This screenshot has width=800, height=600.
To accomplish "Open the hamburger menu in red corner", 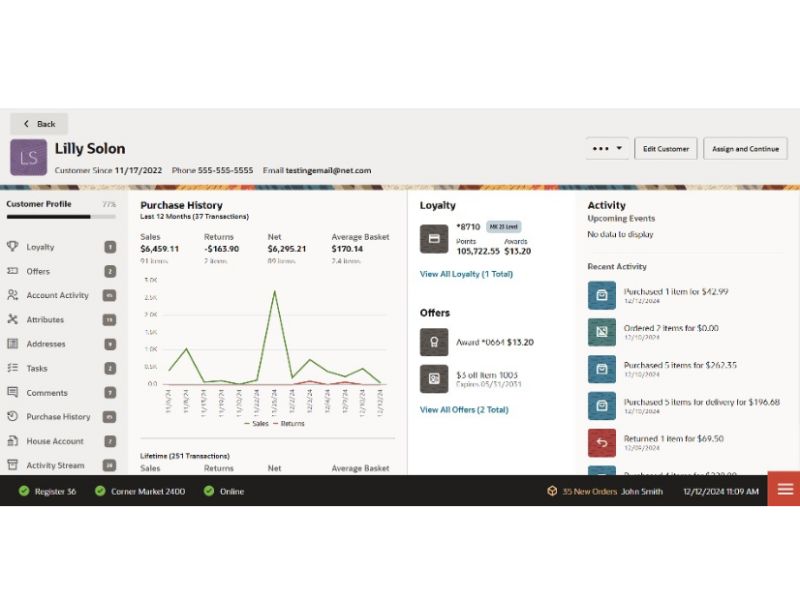I will pos(784,489).
